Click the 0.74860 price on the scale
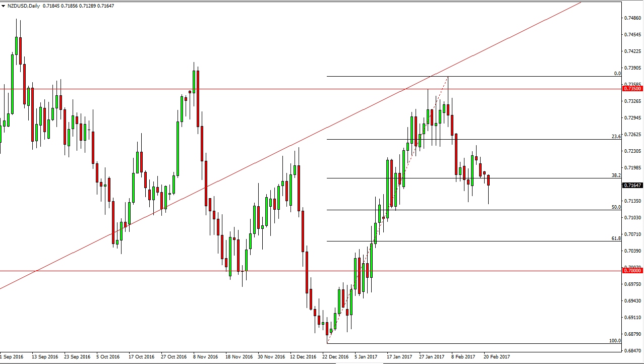This screenshot has width=644, height=364. [632, 18]
